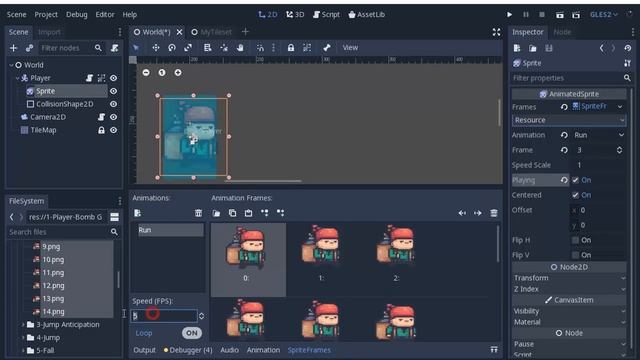Expand the 4-Jump folder

pyautogui.click(x=23, y=338)
